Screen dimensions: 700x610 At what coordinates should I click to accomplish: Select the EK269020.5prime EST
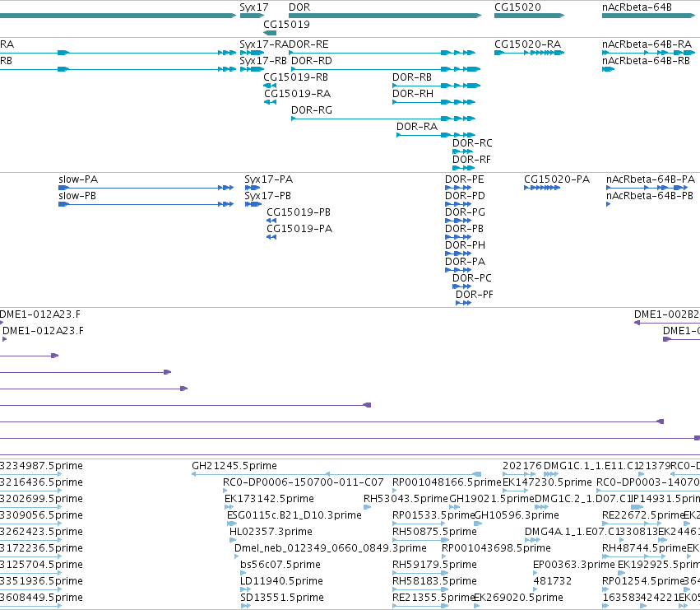(518, 598)
